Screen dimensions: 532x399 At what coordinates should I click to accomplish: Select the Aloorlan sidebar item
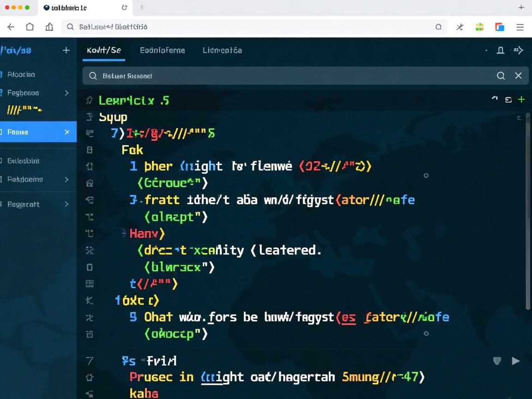21,74
